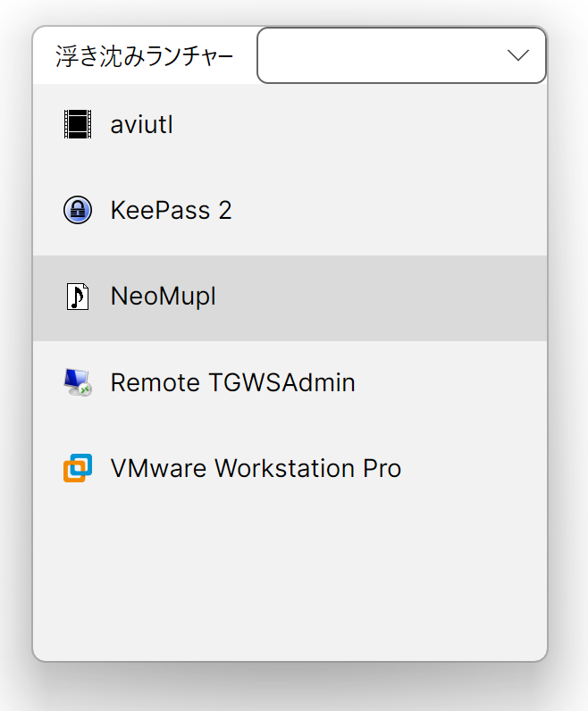Click the empty area below VMware entry

[x=290, y=581]
